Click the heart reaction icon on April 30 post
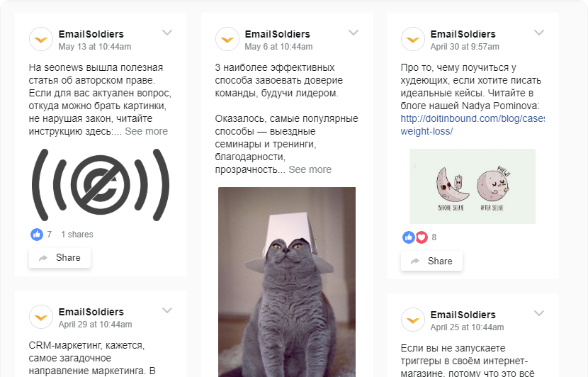 pyautogui.click(x=422, y=237)
